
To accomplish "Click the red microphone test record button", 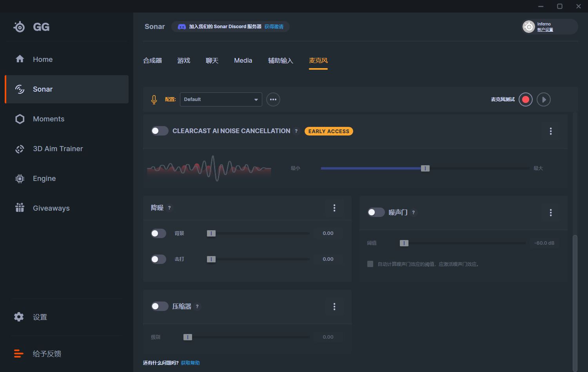I will (526, 99).
